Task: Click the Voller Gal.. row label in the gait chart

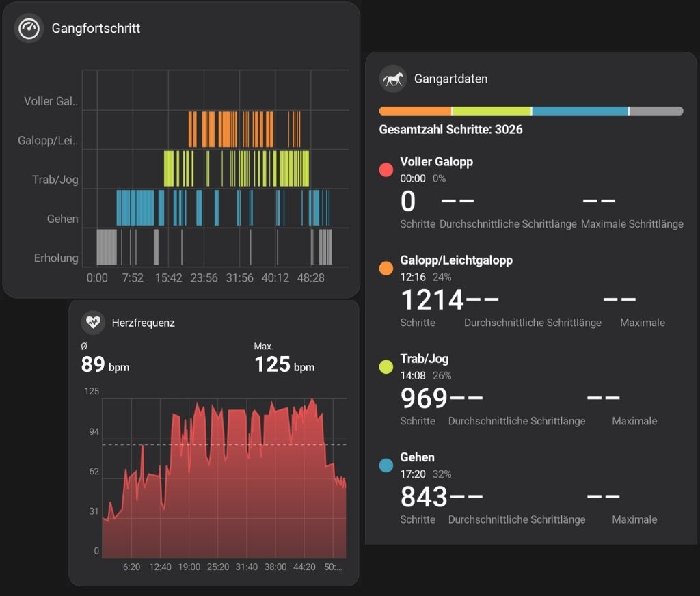Action: 51,101
